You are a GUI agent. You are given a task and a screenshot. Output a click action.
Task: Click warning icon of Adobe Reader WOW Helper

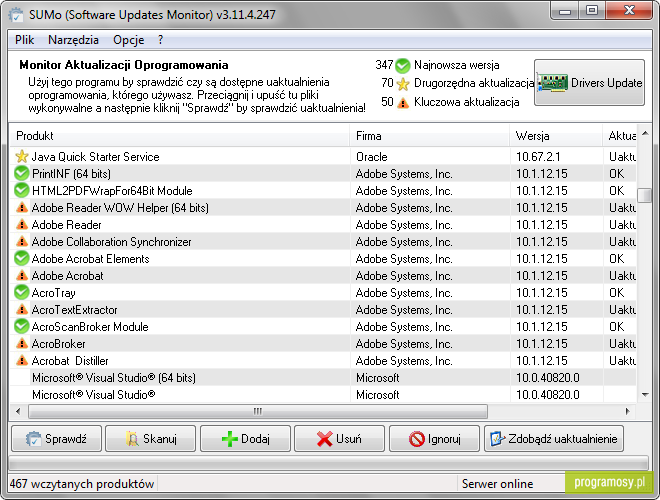[x=21, y=207]
